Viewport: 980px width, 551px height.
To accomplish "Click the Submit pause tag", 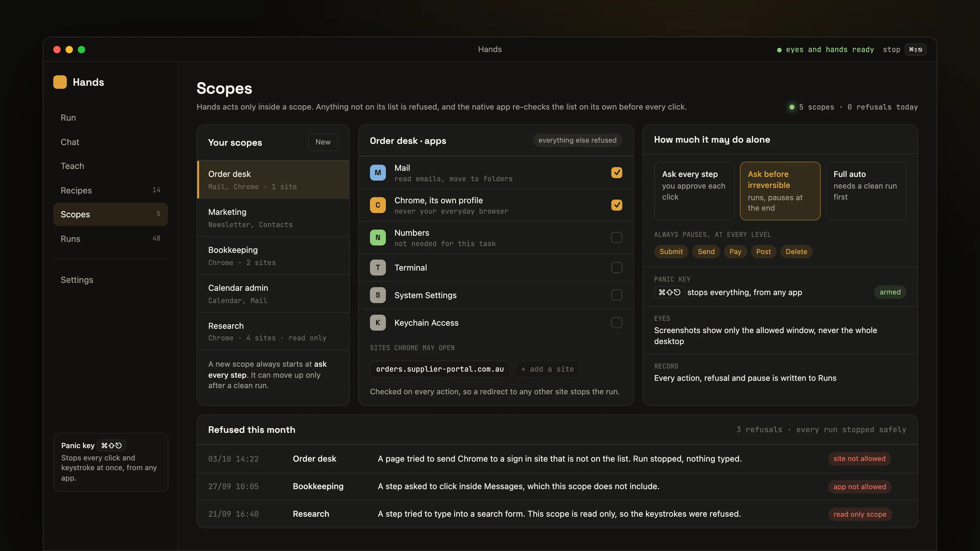I will (671, 251).
